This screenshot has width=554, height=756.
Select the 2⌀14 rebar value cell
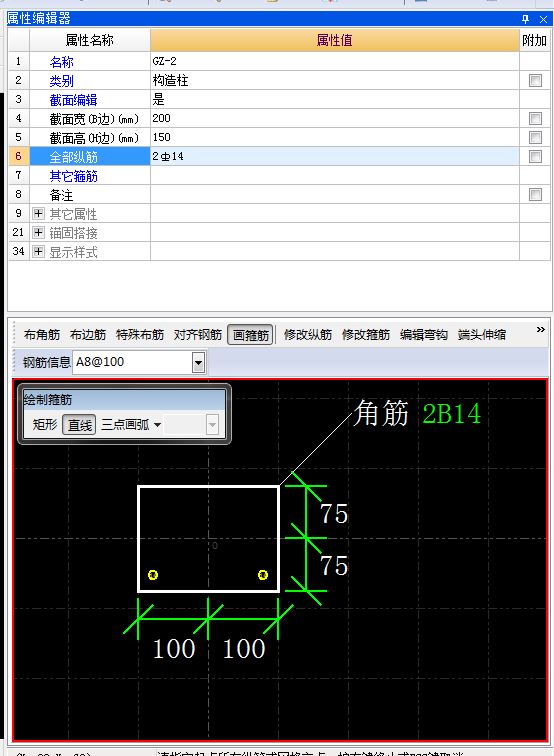pyautogui.click(x=335, y=156)
